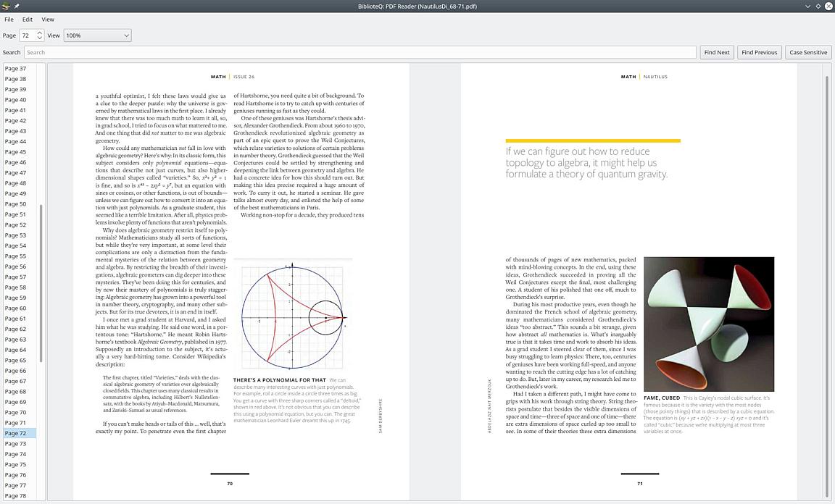Select Page 44 in the page list
Screen dimensions: 835x504
tap(20, 141)
